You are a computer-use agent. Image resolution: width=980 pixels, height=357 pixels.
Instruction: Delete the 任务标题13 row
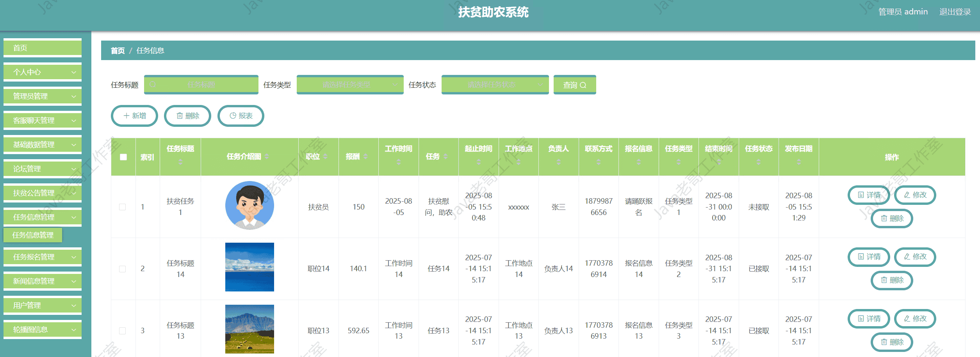(x=892, y=342)
